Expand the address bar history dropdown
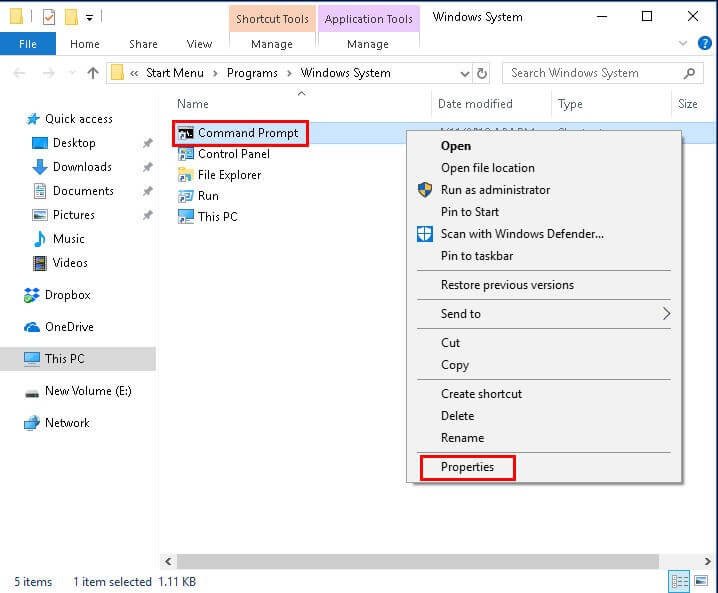The image size is (718, 593). 464,73
